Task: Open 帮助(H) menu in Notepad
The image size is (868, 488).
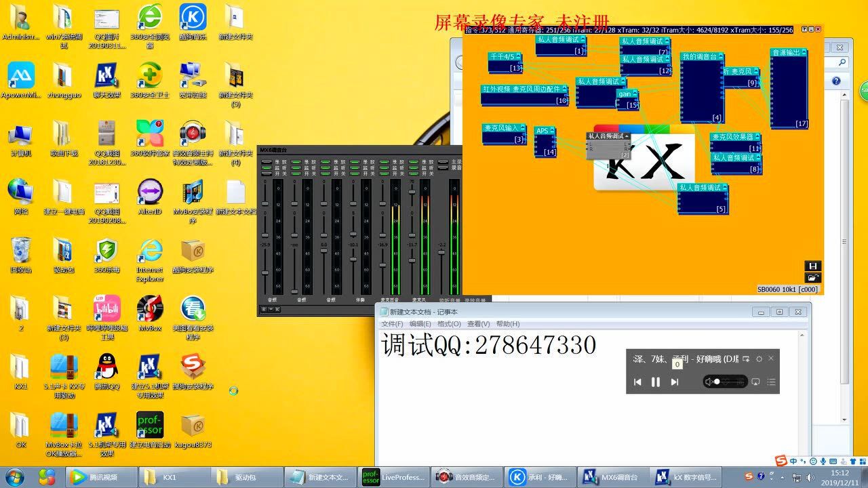Action: click(507, 324)
